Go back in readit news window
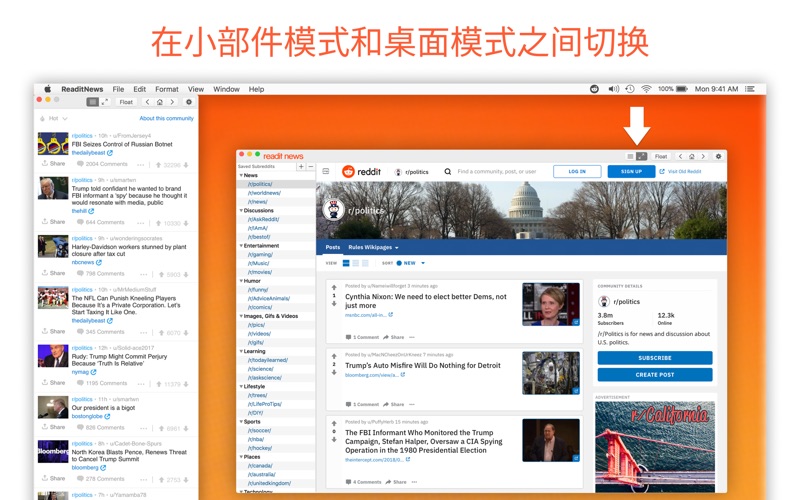Screen dimensions: 800x500 click(x=680, y=156)
